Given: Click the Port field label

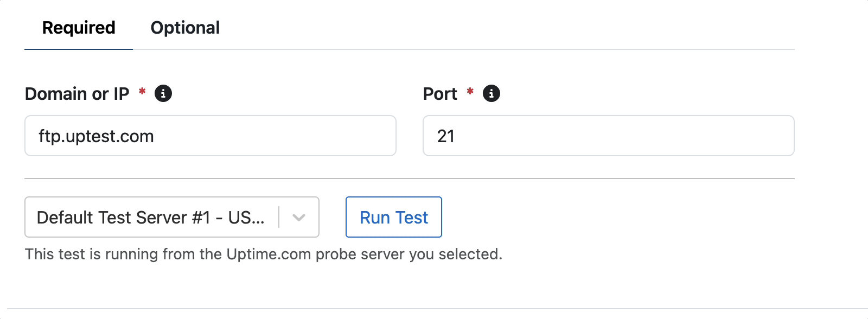Looking at the screenshot, I should [440, 94].
